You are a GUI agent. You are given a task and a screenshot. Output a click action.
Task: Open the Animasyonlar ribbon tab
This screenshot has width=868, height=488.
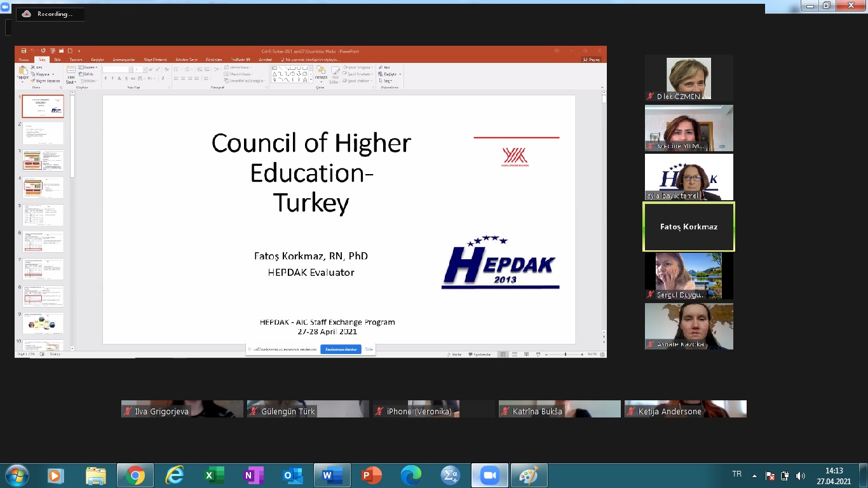(x=124, y=60)
